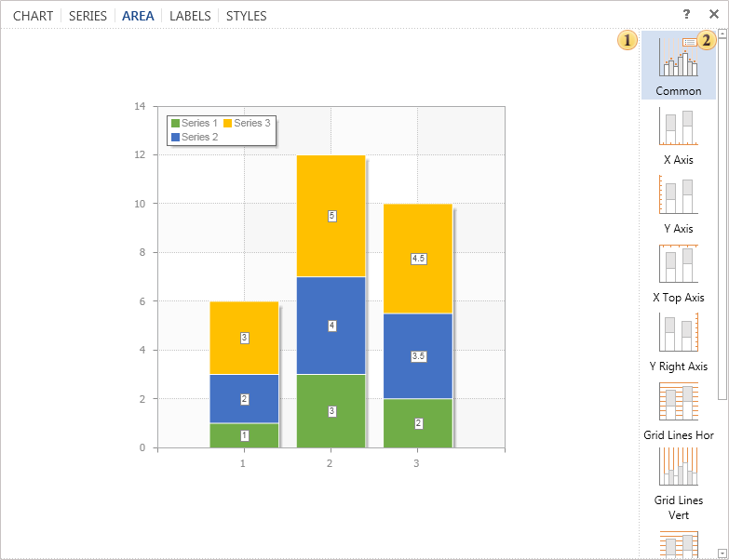Image resolution: width=729 pixels, height=560 pixels.
Task: Close the chart designer panel
Action: coord(713,15)
